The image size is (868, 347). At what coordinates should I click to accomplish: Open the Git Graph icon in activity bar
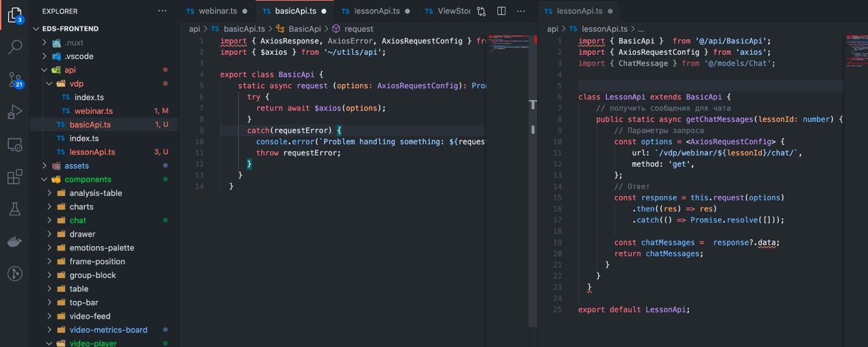point(15,274)
